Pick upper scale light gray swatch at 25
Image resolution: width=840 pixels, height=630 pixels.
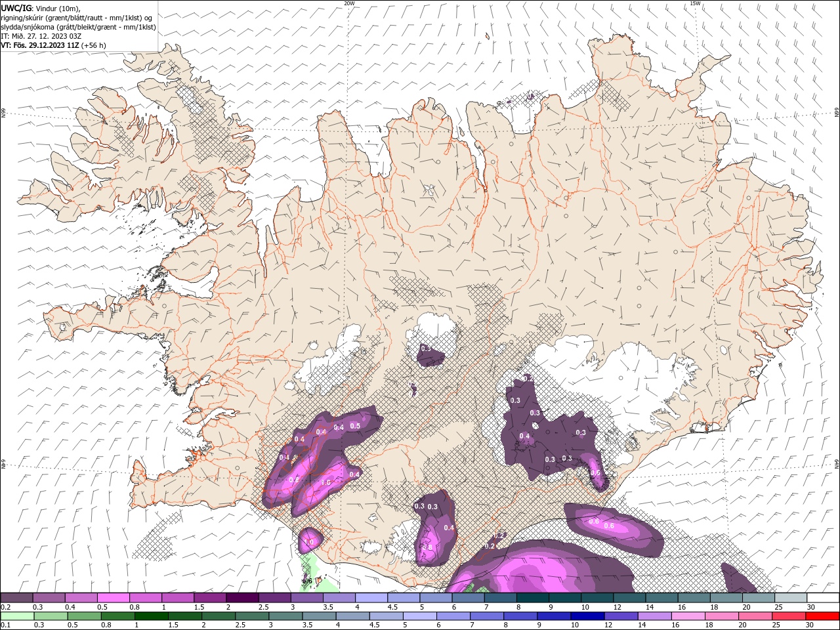[789, 598]
